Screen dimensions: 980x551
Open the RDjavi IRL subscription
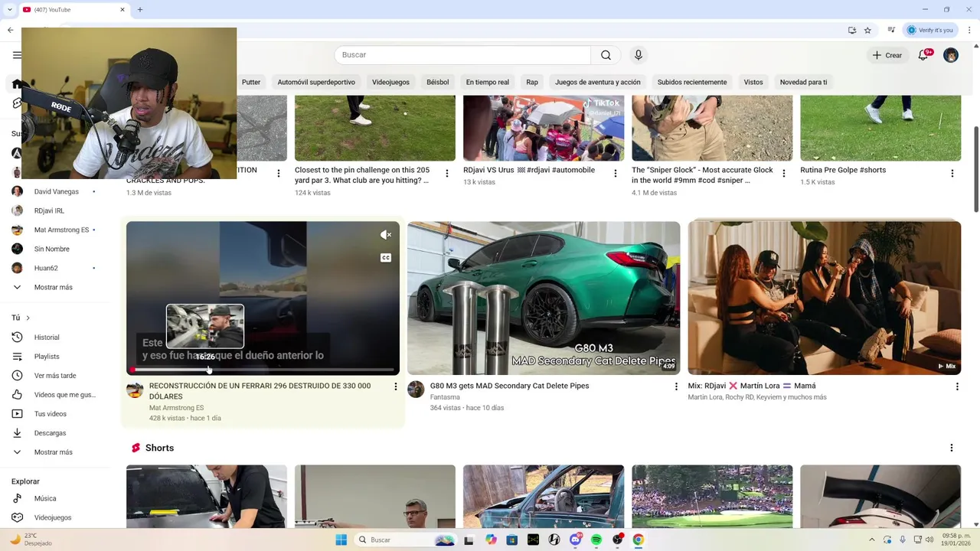[x=49, y=210]
